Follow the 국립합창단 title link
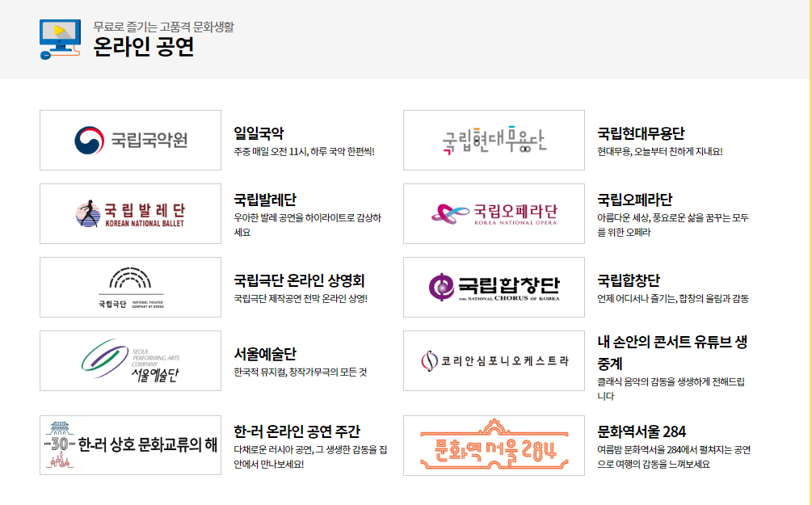This screenshot has height=505, width=812. click(x=629, y=280)
